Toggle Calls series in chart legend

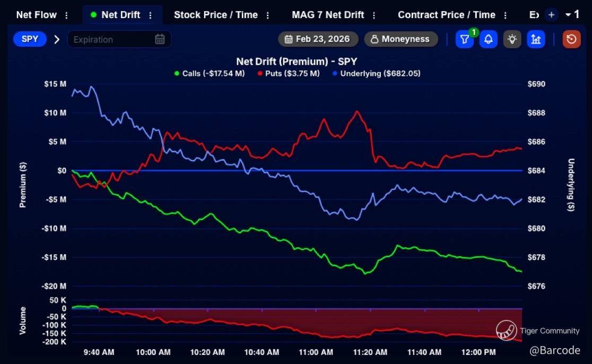(x=210, y=73)
